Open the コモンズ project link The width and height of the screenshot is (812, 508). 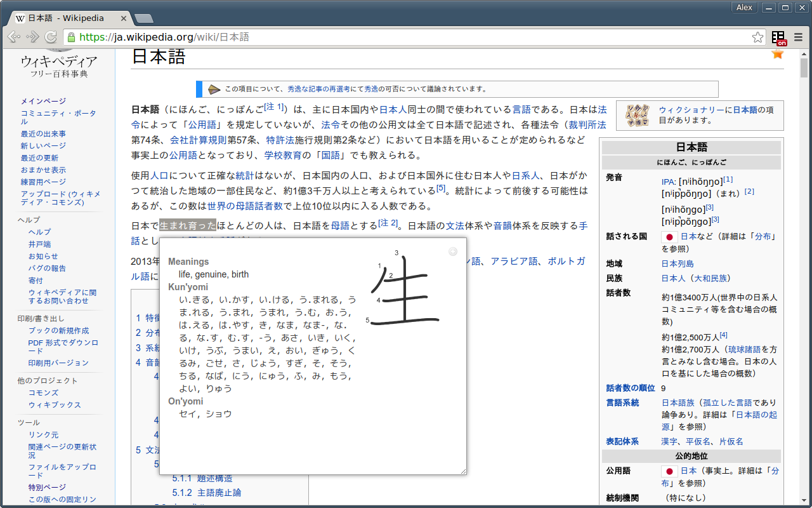[43, 393]
